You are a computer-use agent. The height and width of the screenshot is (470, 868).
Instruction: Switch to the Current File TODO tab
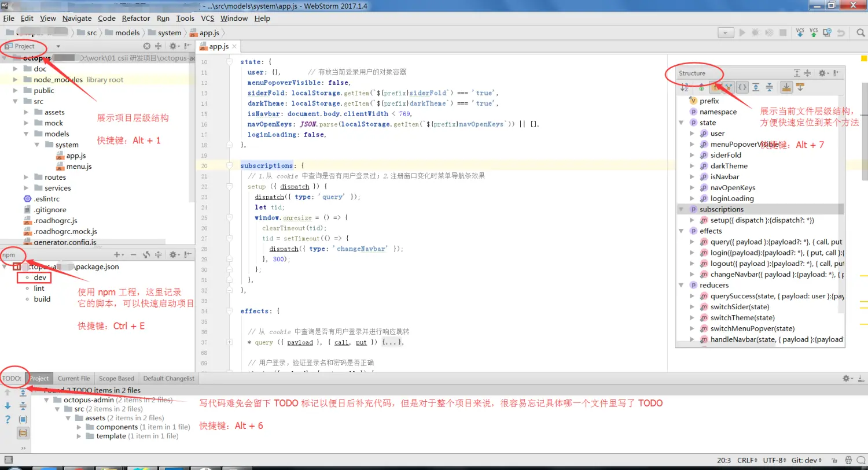pyautogui.click(x=73, y=379)
